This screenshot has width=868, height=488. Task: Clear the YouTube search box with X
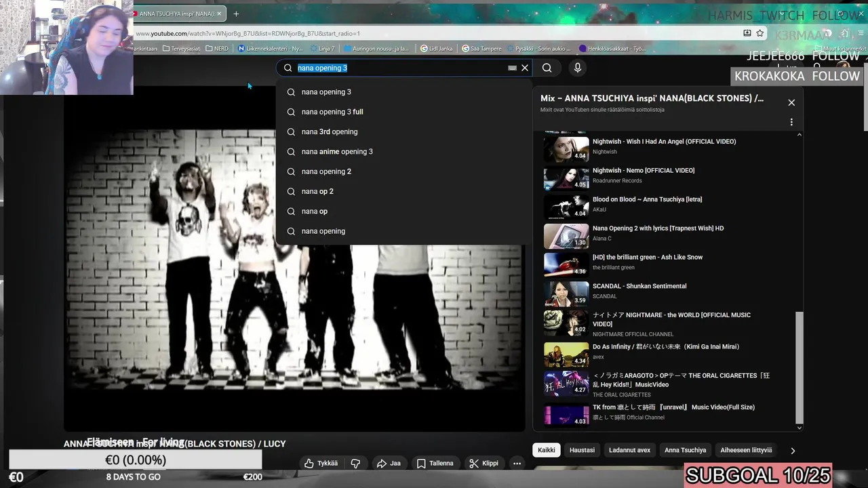tap(525, 68)
